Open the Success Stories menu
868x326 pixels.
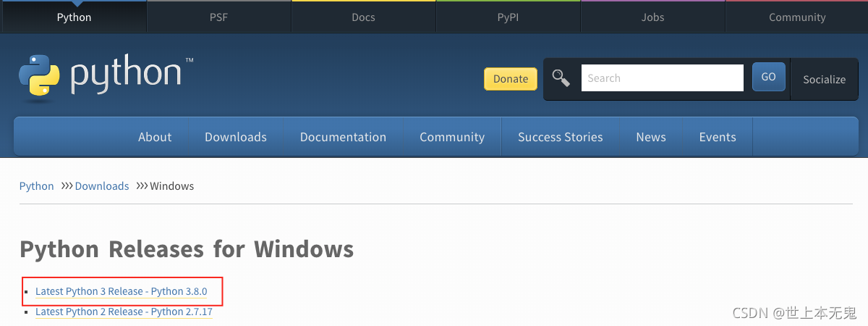561,137
